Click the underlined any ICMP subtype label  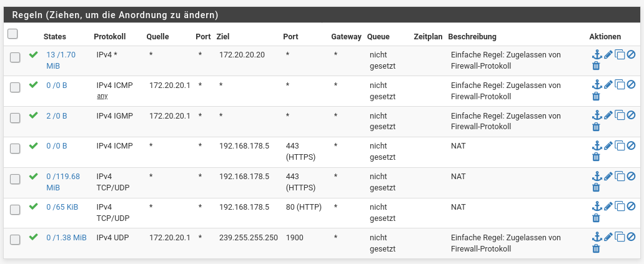[101, 96]
